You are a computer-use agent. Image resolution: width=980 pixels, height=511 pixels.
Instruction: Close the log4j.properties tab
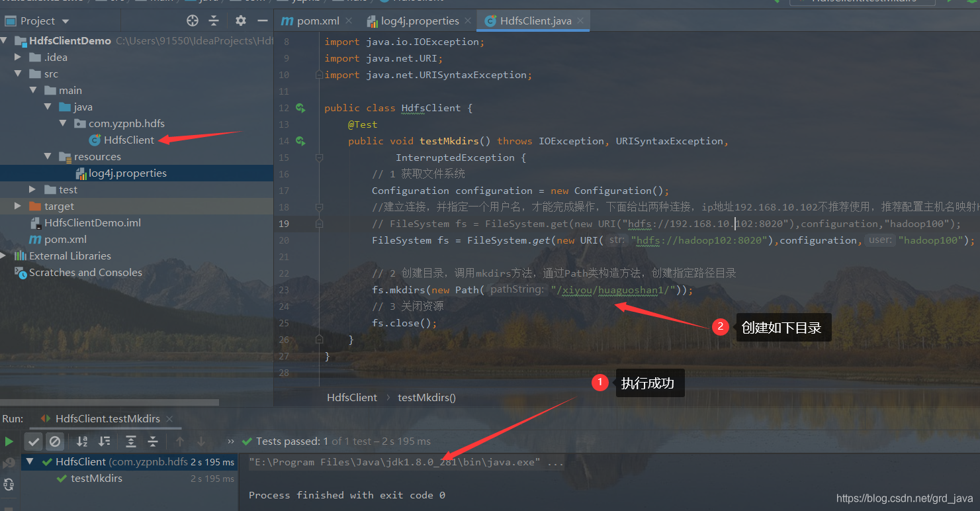tap(468, 21)
